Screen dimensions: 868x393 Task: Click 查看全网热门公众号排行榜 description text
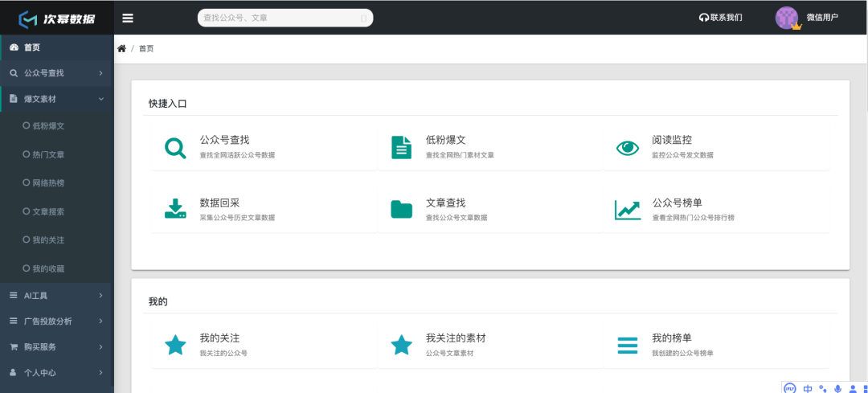(693, 218)
